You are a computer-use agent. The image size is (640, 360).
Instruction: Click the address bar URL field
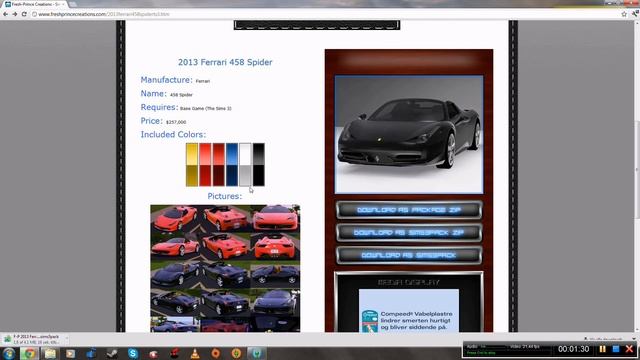coord(324,14)
